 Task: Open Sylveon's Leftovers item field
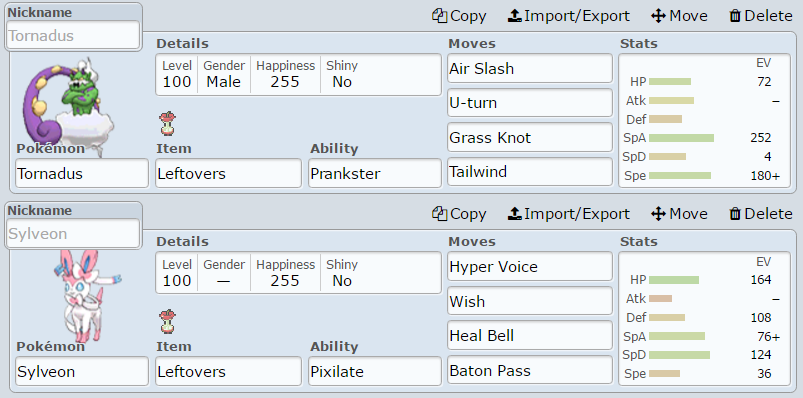[x=228, y=371]
